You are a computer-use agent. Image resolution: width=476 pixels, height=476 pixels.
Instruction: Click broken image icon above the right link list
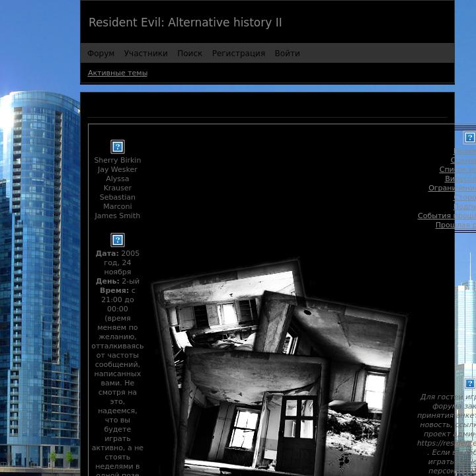[x=469, y=138]
